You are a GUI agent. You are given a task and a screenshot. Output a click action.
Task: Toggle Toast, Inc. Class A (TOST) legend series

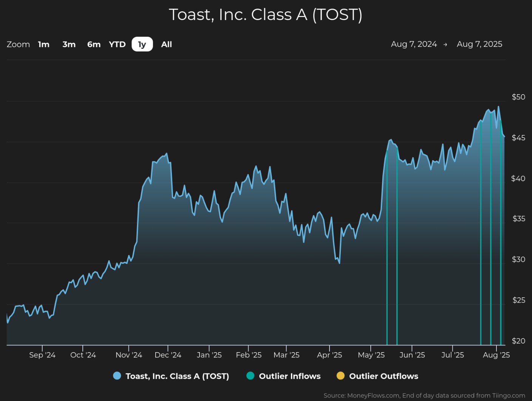click(171, 376)
